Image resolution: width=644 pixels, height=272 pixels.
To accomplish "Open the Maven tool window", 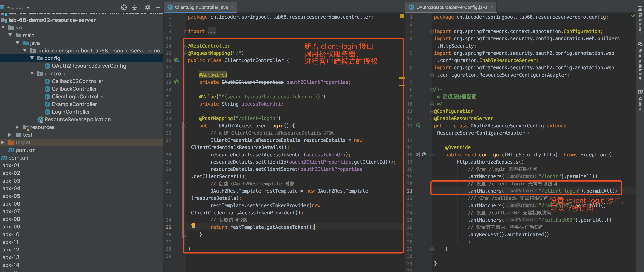I will [x=640, y=102].
